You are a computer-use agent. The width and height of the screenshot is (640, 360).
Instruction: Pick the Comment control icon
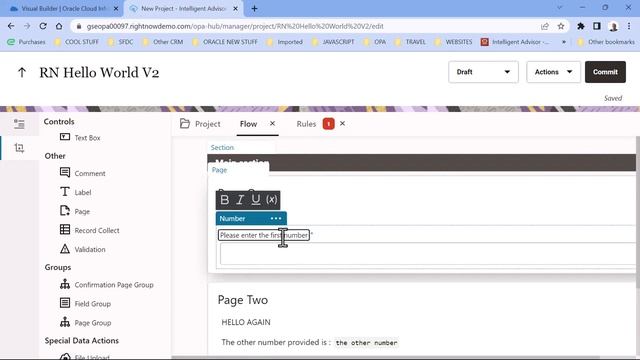(x=64, y=172)
